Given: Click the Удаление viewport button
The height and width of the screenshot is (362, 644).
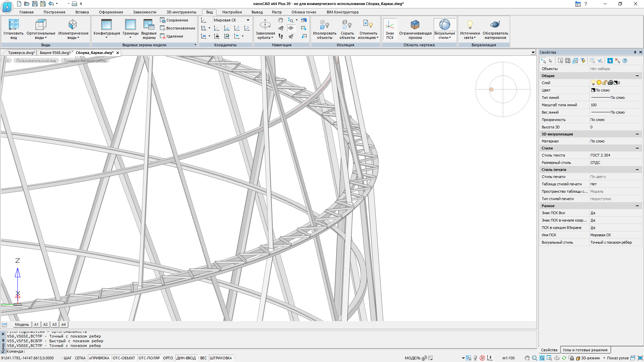Looking at the screenshot, I should pos(172,36).
